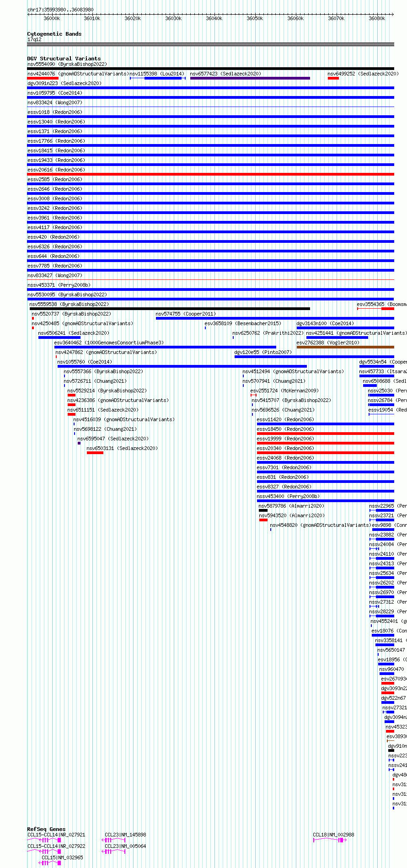
Task: Open the nsv1055760 (Coe2014) label
Action: [85, 362]
